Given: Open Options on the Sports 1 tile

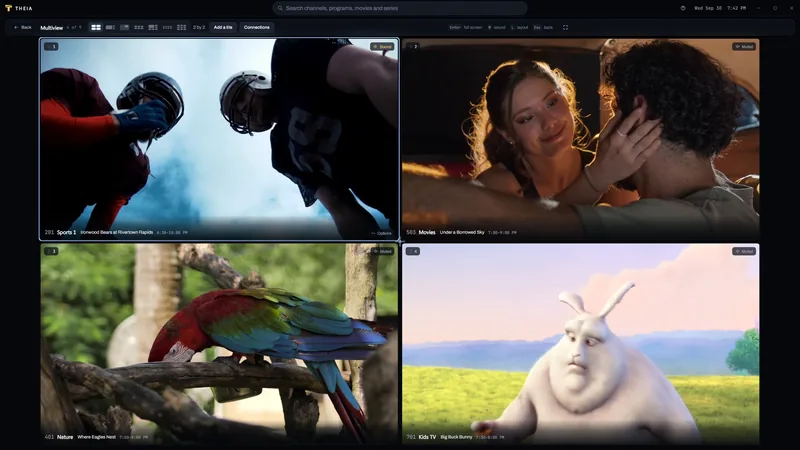Looking at the screenshot, I should pyautogui.click(x=381, y=233).
